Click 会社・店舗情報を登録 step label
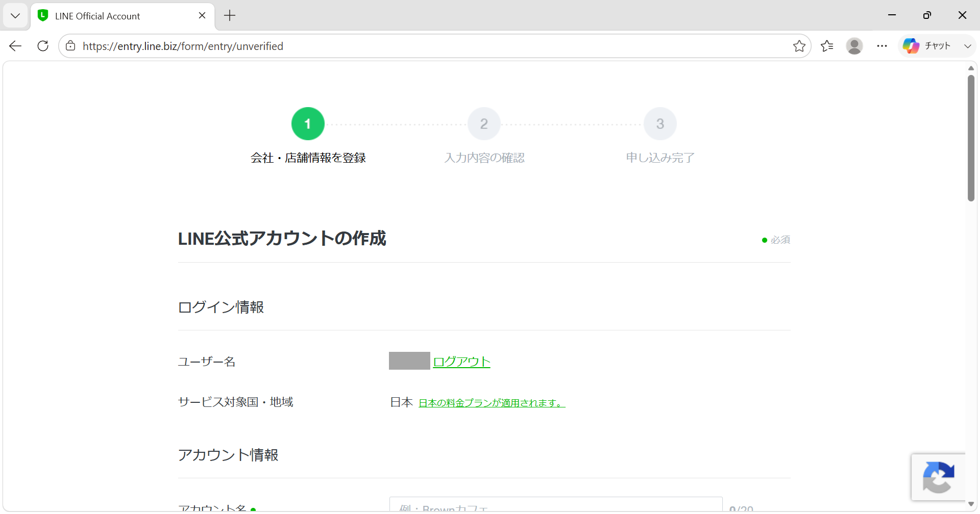This screenshot has height=514, width=980. point(308,158)
